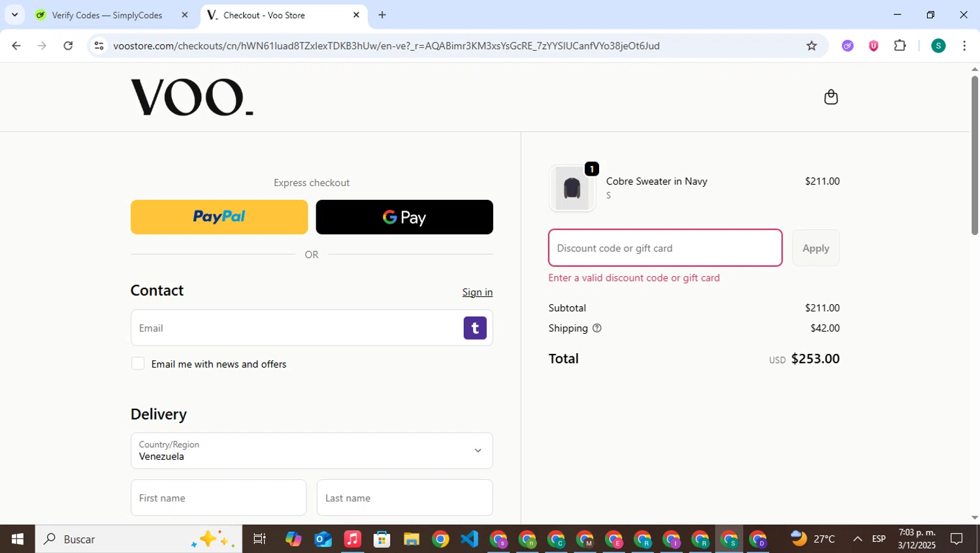
Task: Click the total amount $253.00
Action: [815, 358]
